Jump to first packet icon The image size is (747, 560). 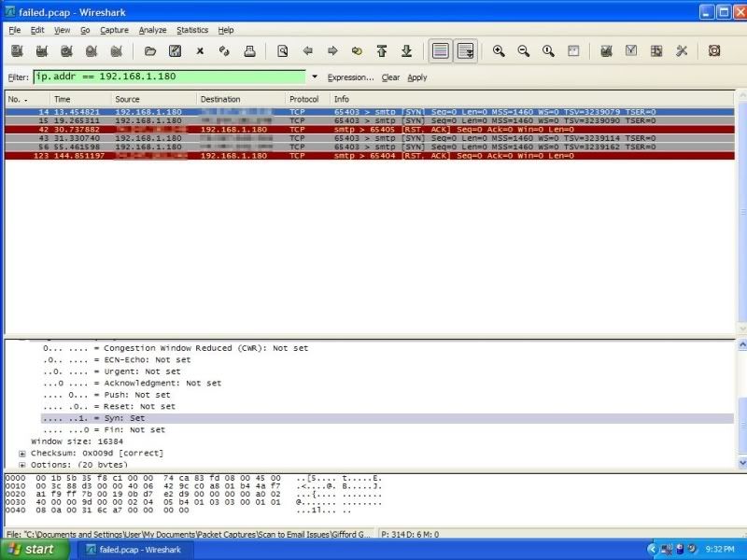coord(382,51)
